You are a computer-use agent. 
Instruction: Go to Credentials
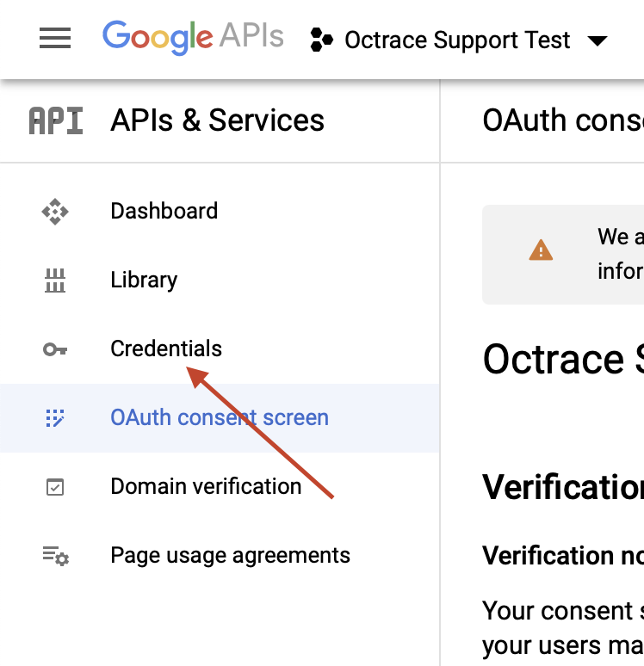166,348
